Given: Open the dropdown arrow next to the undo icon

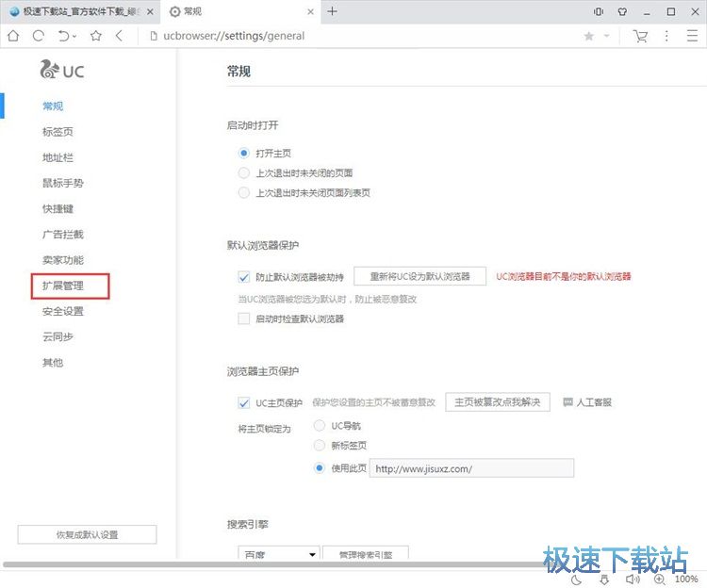Looking at the screenshot, I should click(x=74, y=36).
